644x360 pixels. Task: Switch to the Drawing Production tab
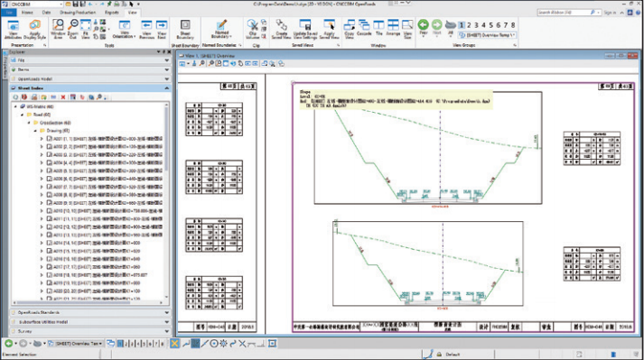(x=78, y=13)
